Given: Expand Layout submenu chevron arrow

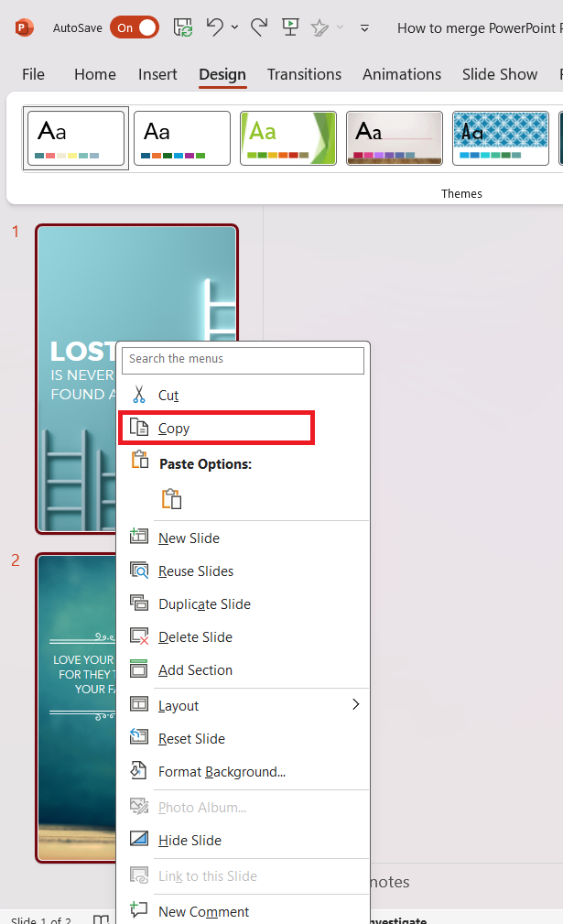Looking at the screenshot, I should (x=356, y=704).
